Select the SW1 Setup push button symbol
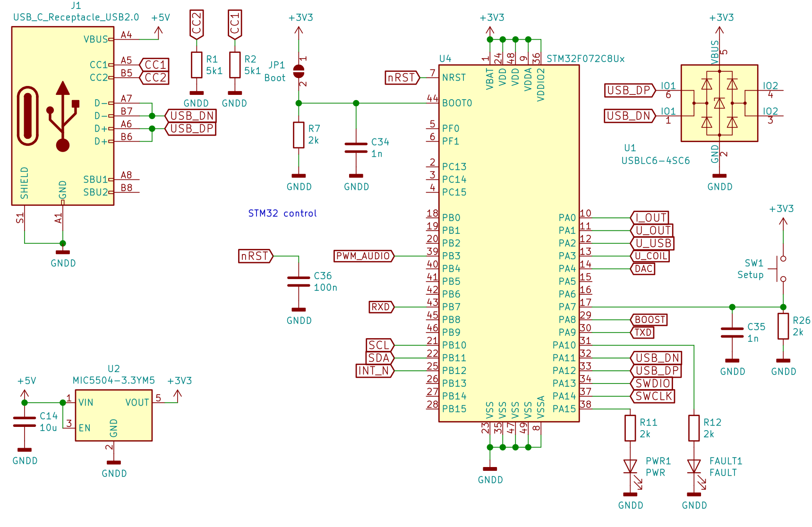 tap(779, 269)
